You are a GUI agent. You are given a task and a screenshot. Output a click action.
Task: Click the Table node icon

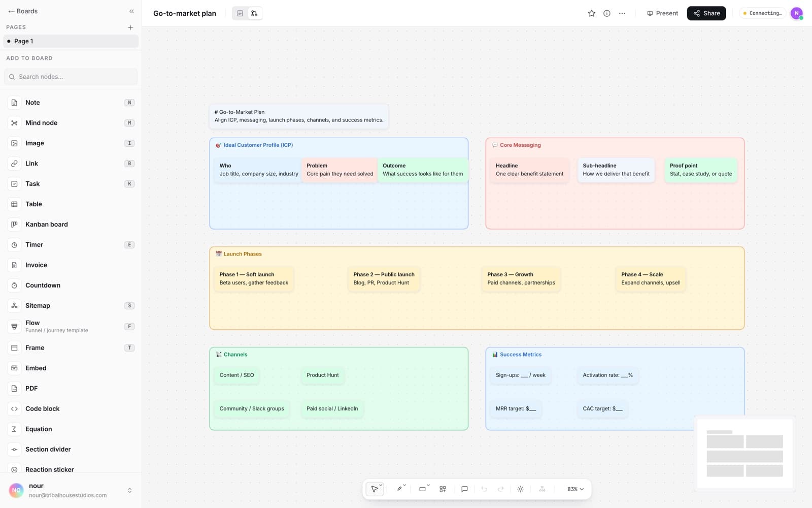click(x=14, y=204)
